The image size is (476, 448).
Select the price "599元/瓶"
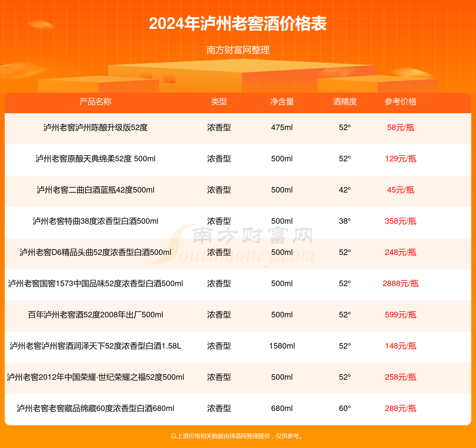(401, 315)
